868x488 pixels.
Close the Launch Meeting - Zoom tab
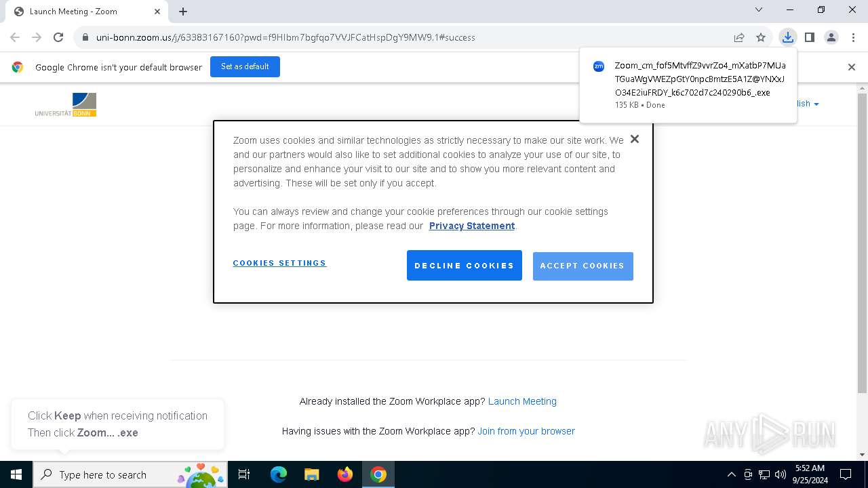tap(157, 11)
